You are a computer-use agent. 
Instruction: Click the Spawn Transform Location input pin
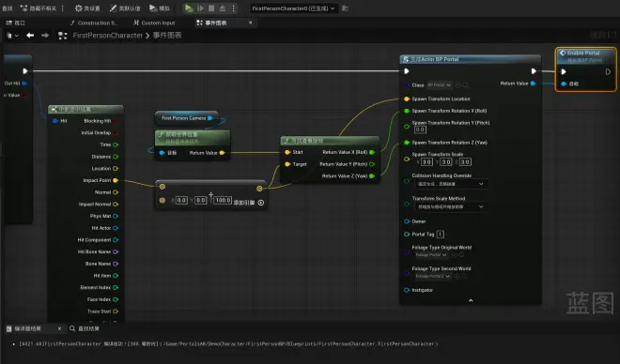click(x=407, y=99)
